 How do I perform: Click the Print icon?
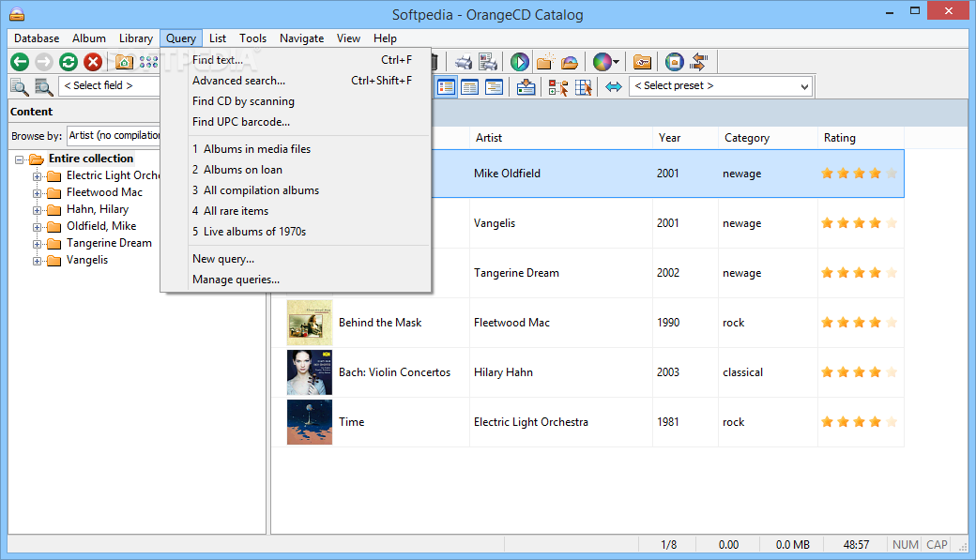click(463, 62)
